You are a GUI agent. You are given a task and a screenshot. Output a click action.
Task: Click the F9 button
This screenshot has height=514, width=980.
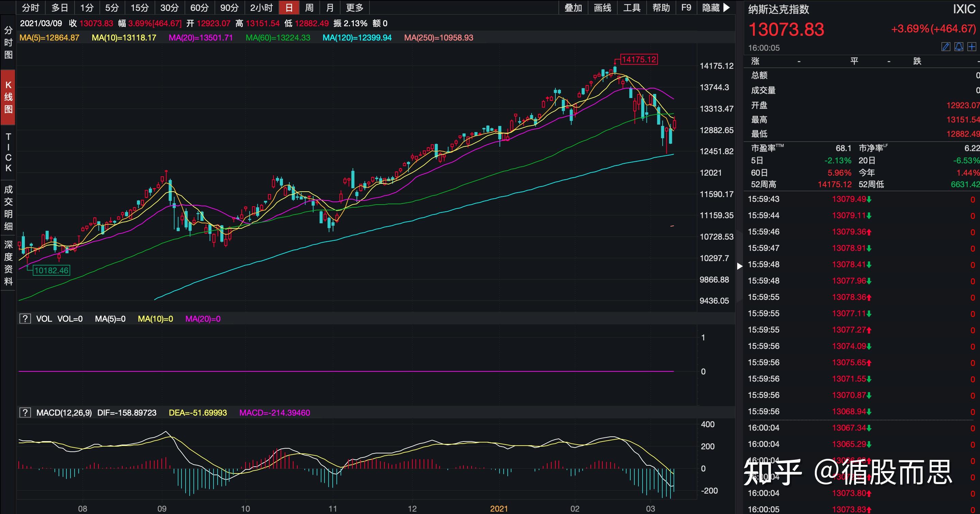[686, 7]
